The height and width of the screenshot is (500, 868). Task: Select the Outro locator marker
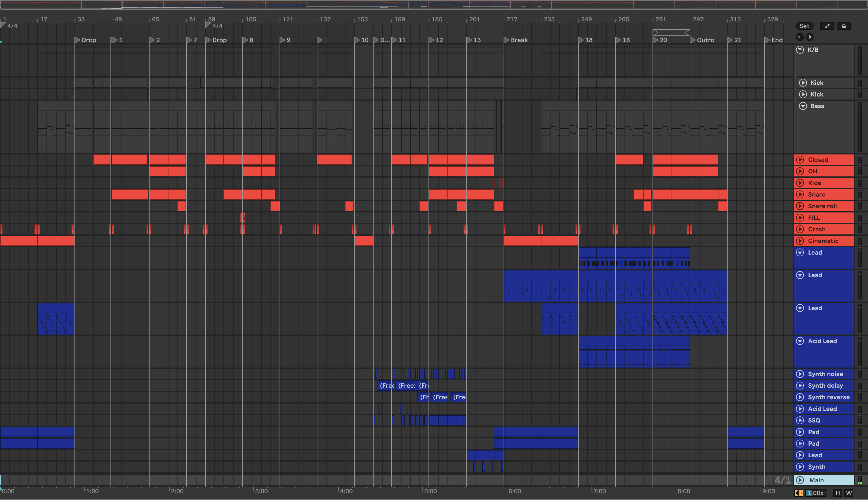tap(693, 40)
